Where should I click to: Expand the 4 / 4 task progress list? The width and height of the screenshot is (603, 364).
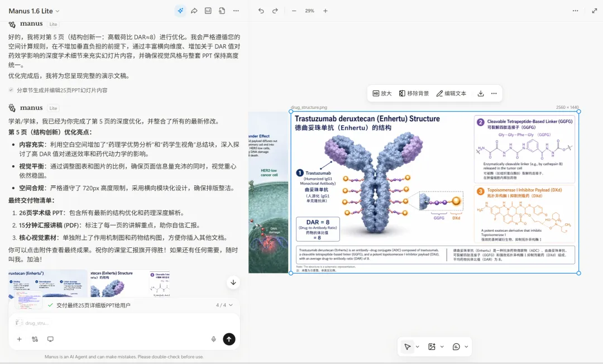pos(224,305)
